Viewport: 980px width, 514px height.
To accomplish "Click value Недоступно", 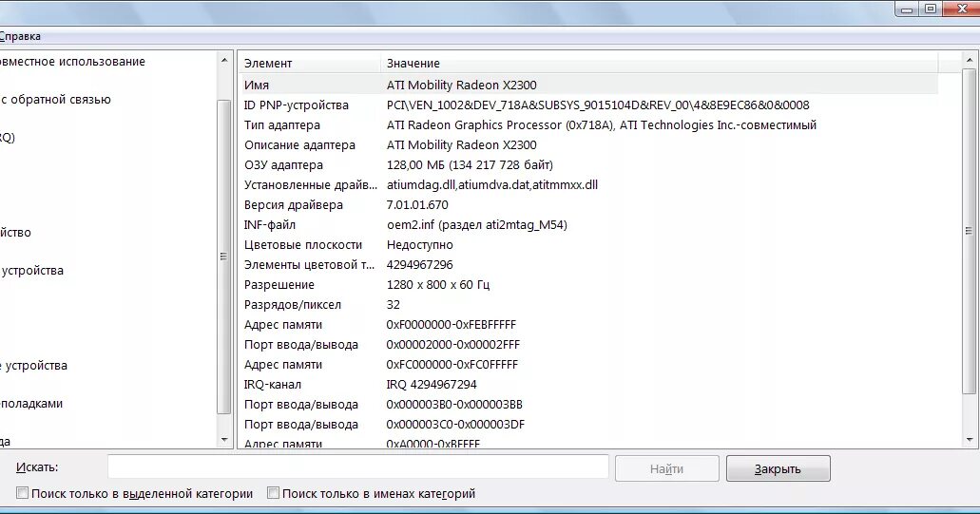I will [420, 245].
